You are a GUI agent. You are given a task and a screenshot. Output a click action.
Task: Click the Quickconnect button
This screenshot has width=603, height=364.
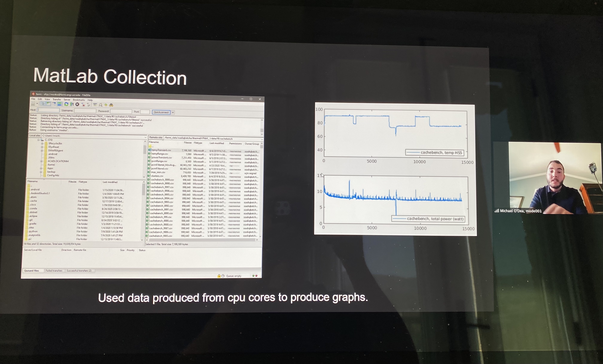pyautogui.click(x=161, y=112)
